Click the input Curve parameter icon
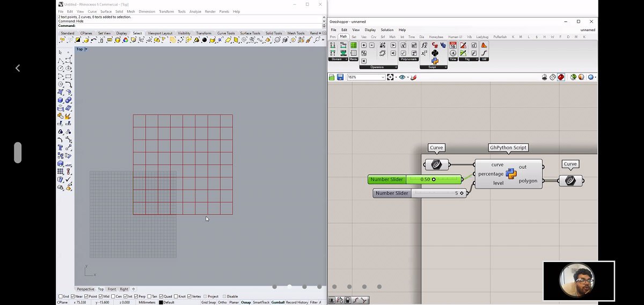Image resolution: width=644 pixels, height=305 pixels. pyautogui.click(x=436, y=165)
